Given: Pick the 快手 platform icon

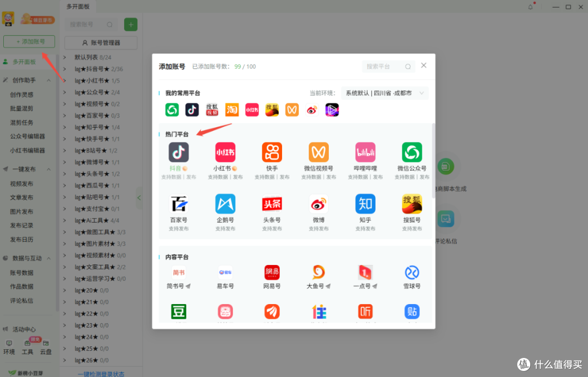Looking at the screenshot, I should coord(272,152).
